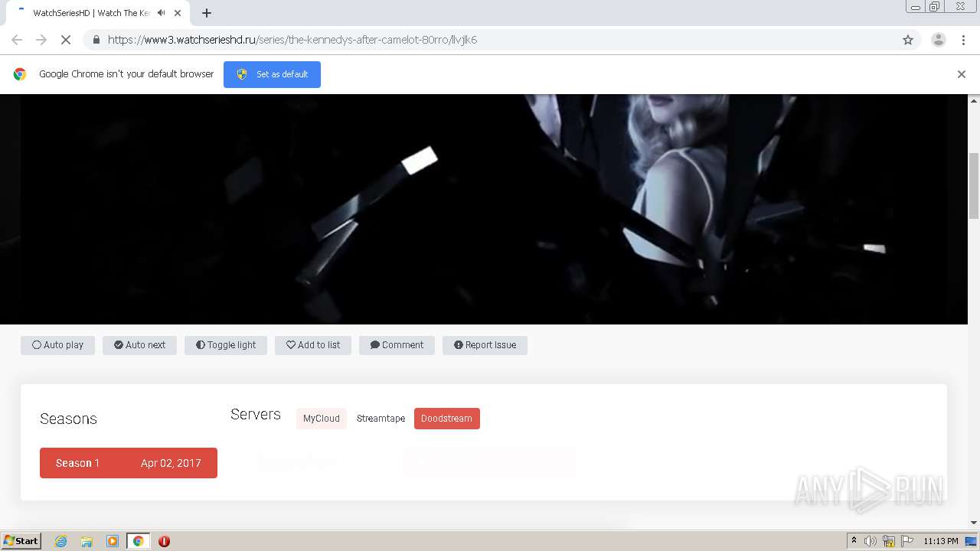The width and height of the screenshot is (980, 551).
Task: Report Issue with the video
Action: (x=485, y=345)
